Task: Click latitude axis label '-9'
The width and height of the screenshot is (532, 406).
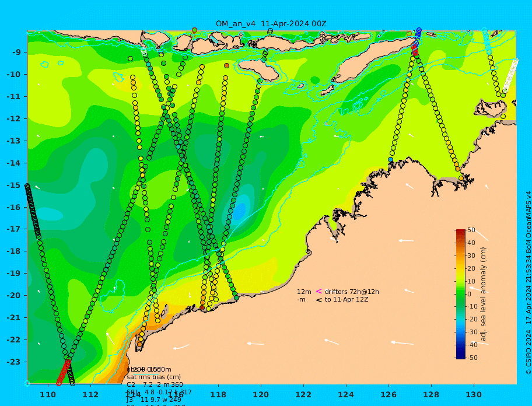Action: 17,52
